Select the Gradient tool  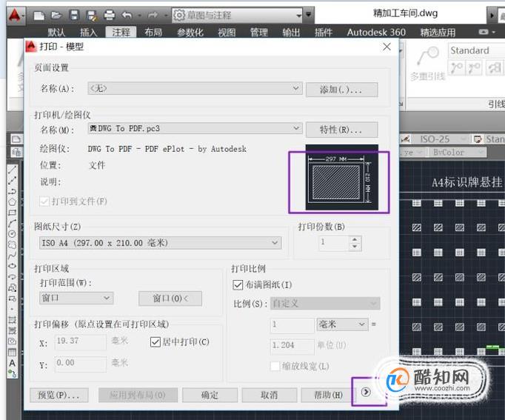click(x=12, y=330)
